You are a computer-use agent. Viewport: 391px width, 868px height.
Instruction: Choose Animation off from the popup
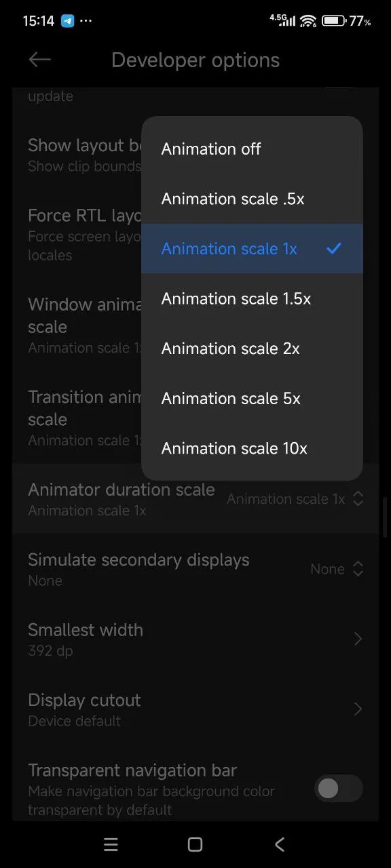pyautogui.click(x=252, y=149)
